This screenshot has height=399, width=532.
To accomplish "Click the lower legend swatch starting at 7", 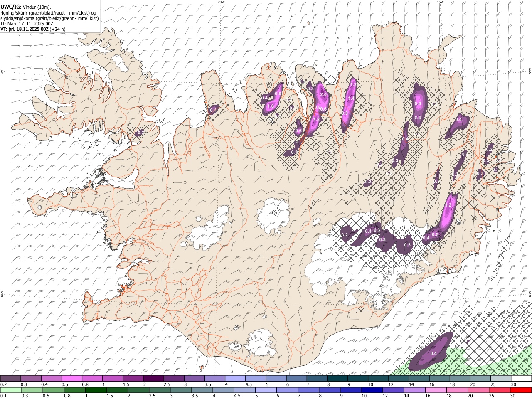I will click(x=308, y=390).
